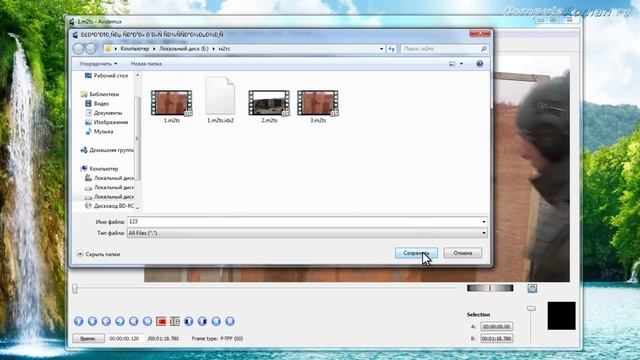640x360 pixels.
Task: Click the Forward navigation arrow
Action: [x=91, y=49]
